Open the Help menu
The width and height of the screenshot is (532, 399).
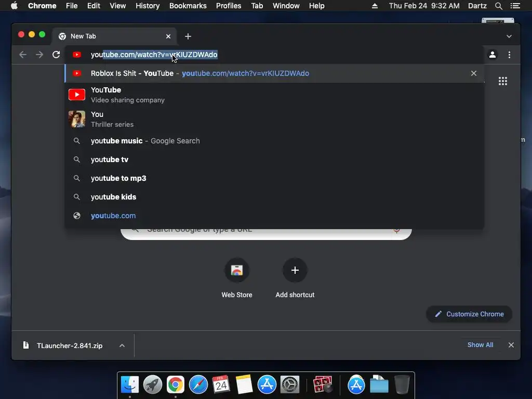[x=316, y=6]
